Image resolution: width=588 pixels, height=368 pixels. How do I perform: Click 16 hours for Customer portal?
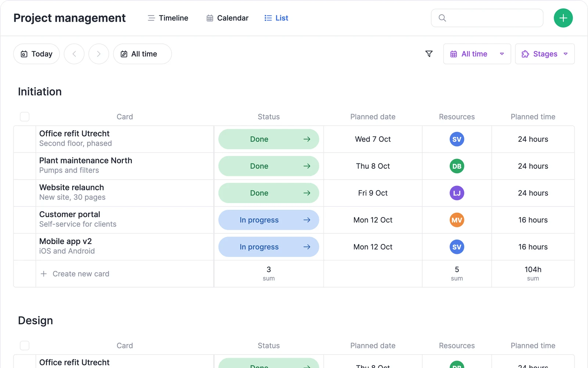(533, 220)
